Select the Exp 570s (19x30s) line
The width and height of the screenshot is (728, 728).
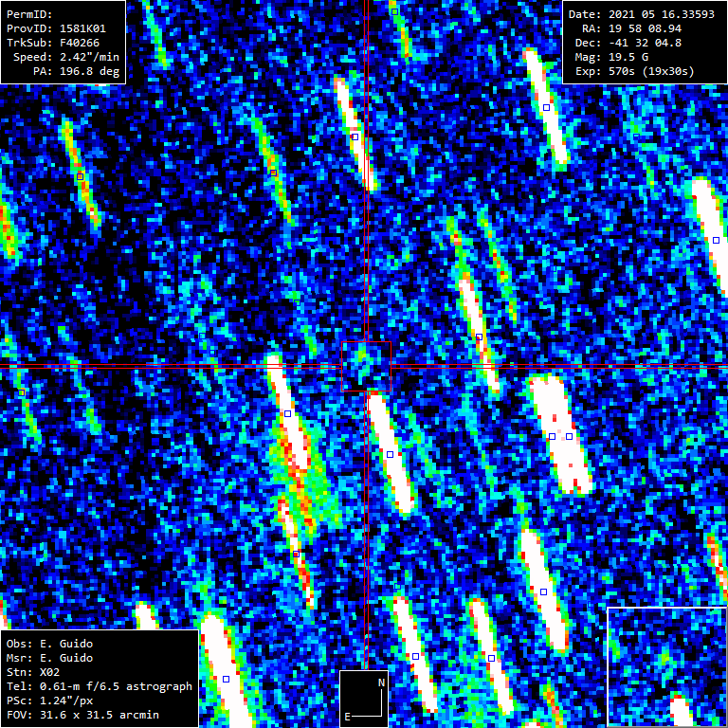[x=635, y=71]
